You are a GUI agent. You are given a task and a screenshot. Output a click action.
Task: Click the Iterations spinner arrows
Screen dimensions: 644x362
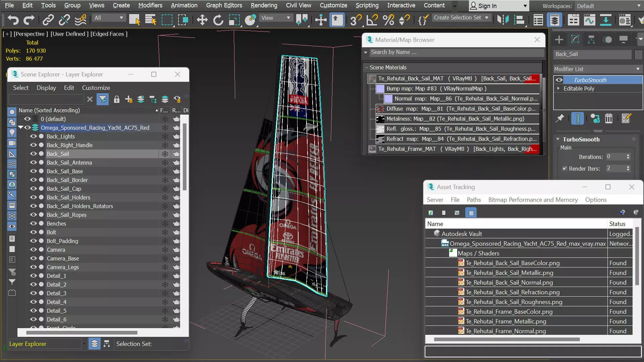(628, 157)
